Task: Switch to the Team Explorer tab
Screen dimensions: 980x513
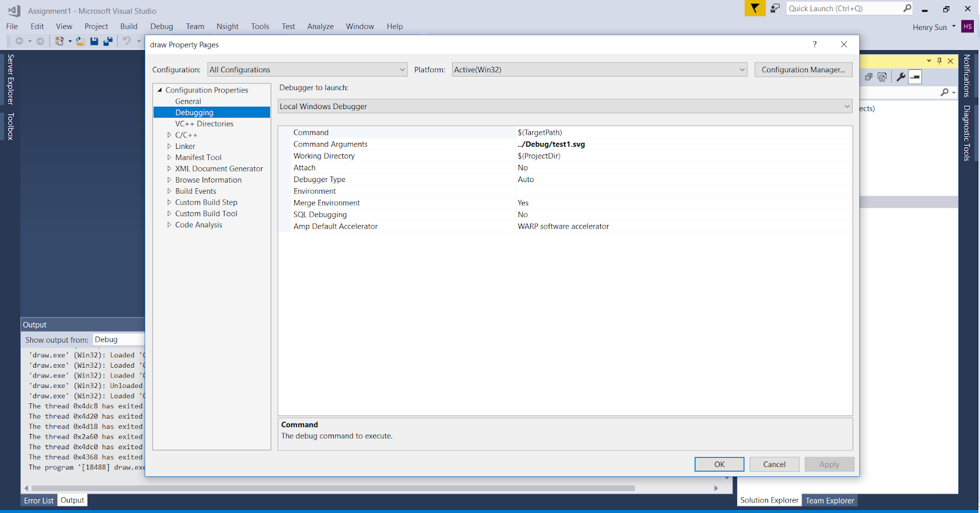Action: (829, 500)
